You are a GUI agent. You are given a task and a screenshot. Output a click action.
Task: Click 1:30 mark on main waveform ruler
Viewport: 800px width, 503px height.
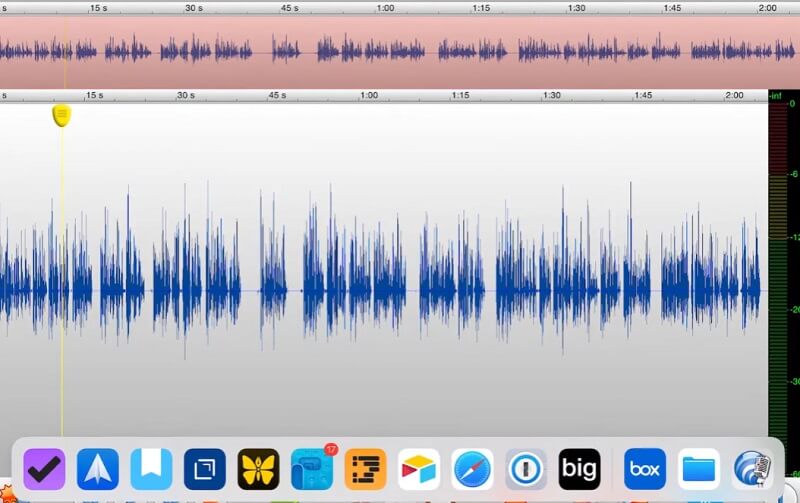click(552, 95)
